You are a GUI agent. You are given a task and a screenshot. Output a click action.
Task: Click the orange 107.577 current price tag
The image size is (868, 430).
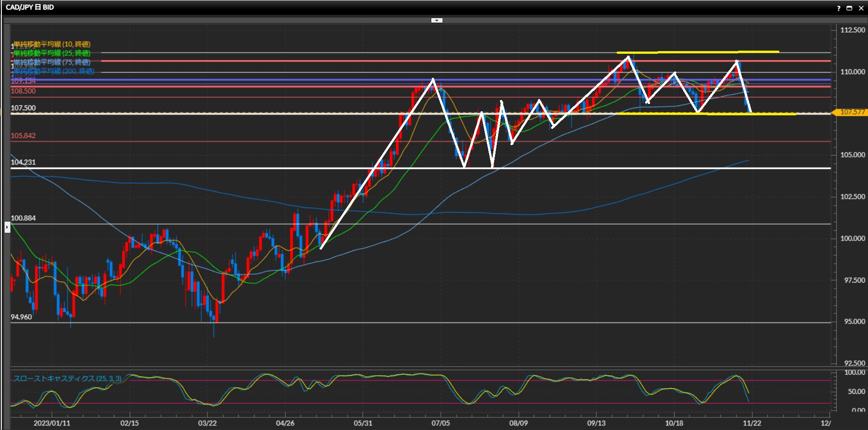tap(852, 112)
